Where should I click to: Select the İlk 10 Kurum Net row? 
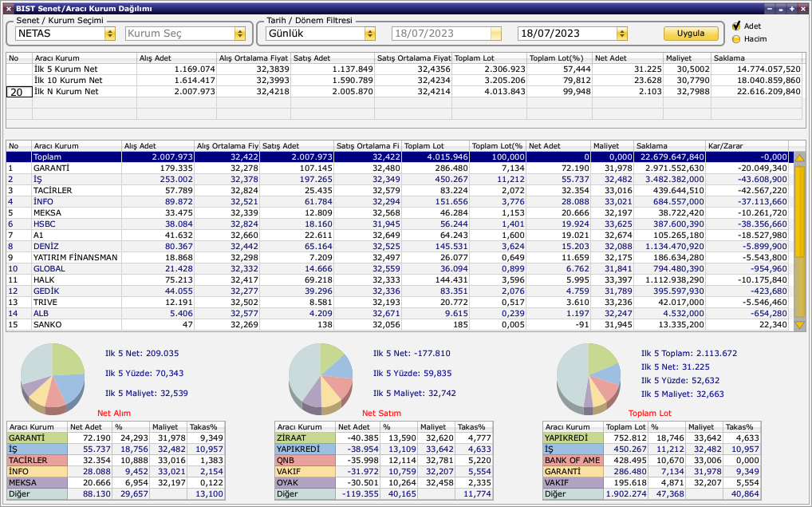click(x=404, y=81)
